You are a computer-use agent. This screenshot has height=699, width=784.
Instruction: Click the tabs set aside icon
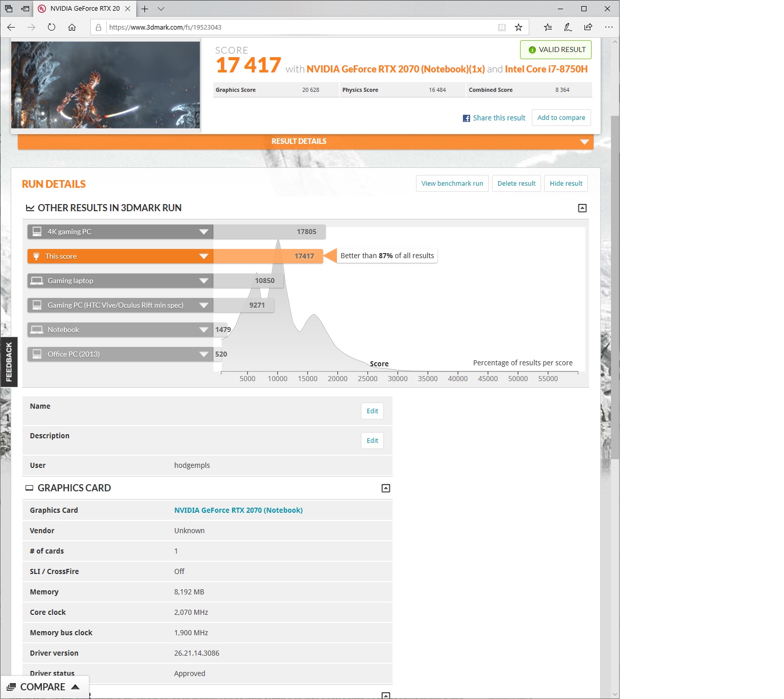coord(9,9)
